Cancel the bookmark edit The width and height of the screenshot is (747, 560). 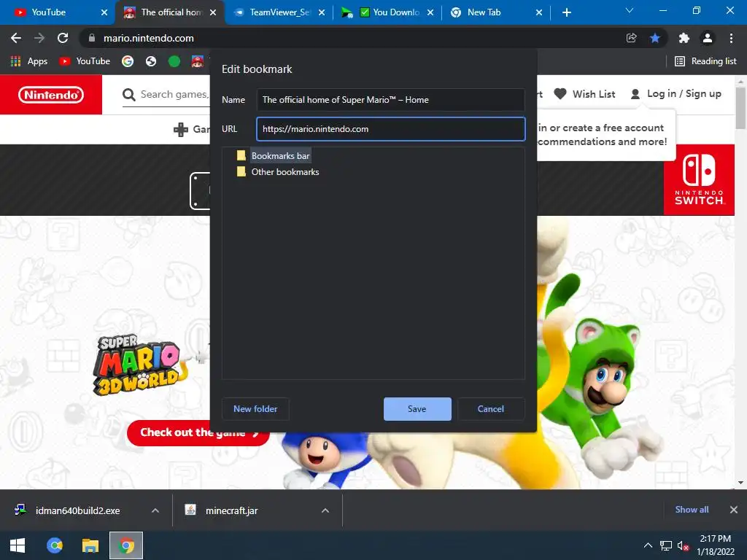(x=491, y=409)
